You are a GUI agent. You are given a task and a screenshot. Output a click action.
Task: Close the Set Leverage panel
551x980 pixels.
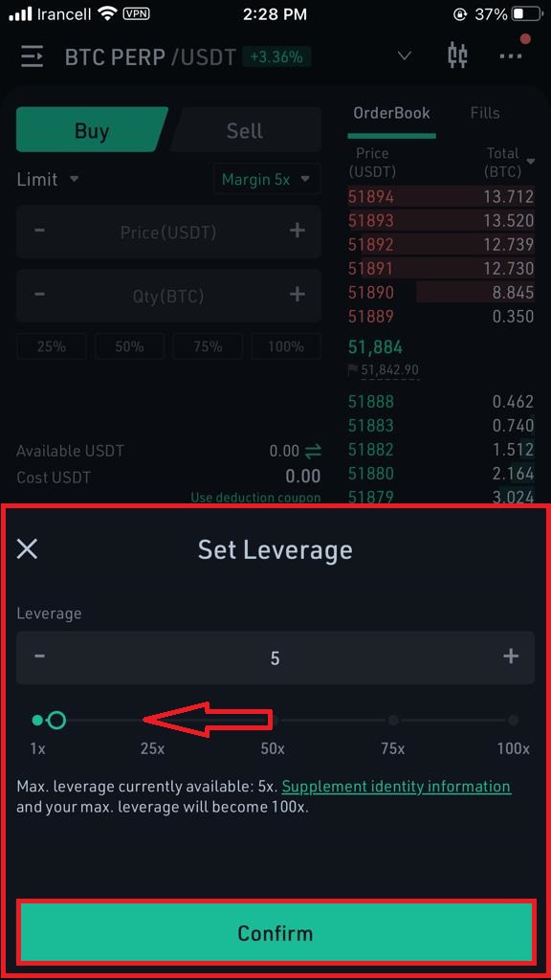coord(28,550)
